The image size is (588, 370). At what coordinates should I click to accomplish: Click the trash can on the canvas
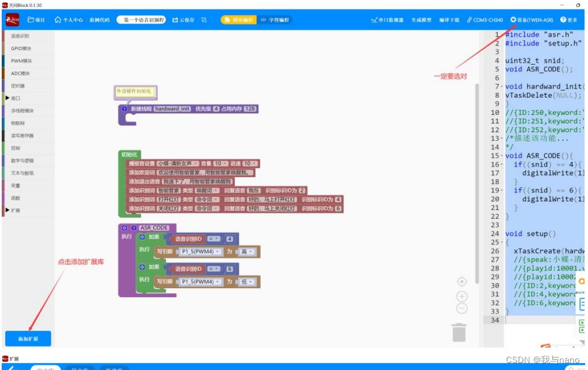pos(459,333)
